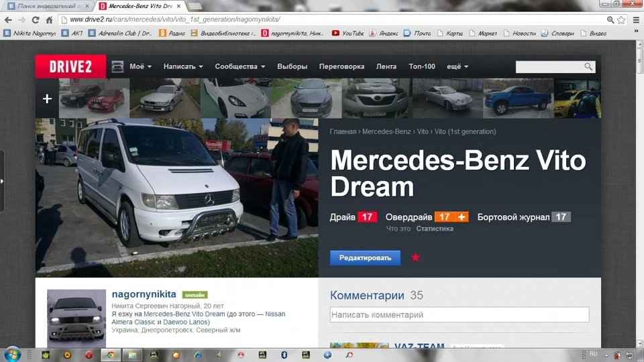Screen dimensions: 644x362
Task: Open Топ-100 page
Action: pos(422,66)
